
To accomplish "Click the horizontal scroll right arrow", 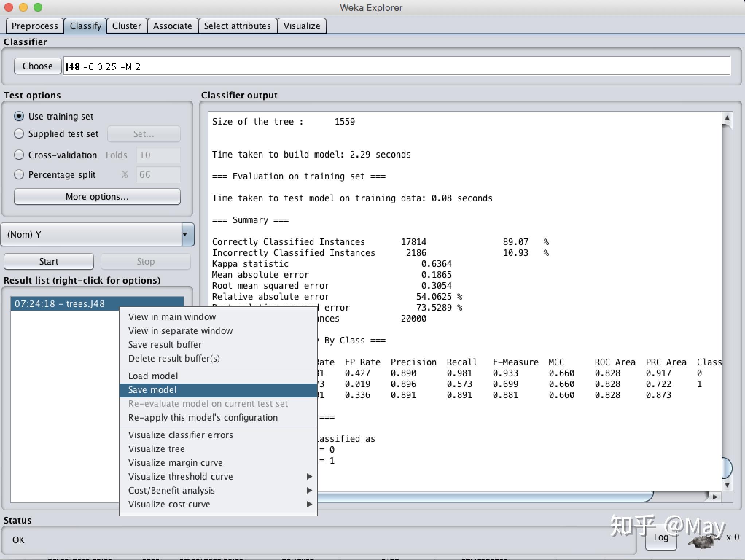I will click(715, 497).
